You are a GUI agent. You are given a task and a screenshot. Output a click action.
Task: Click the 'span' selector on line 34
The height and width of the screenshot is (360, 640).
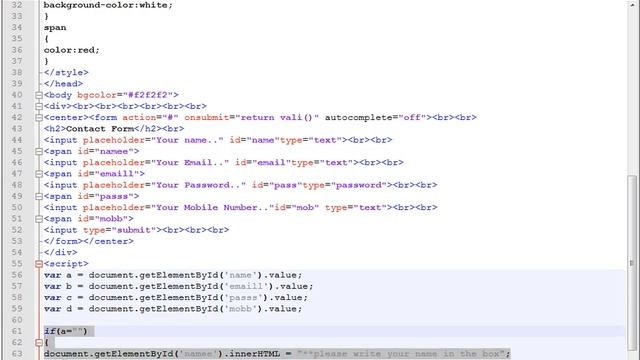[x=55, y=28]
